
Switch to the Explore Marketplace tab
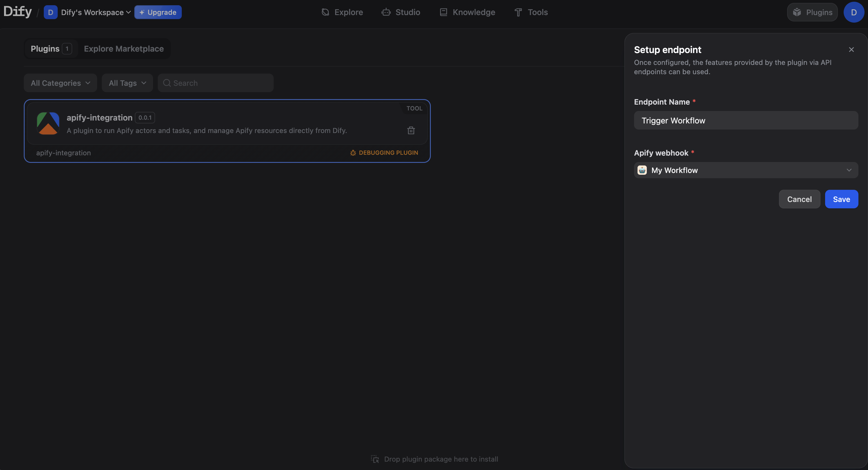pyautogui.click(x=123, y=48)
